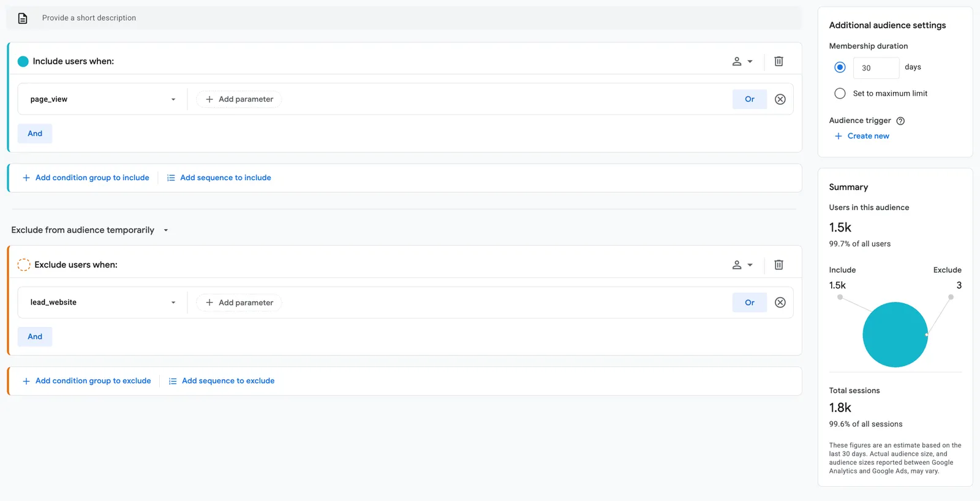Click the dashed Exclude users indicator icon
The image size is (980, 501).
[23, 265]
